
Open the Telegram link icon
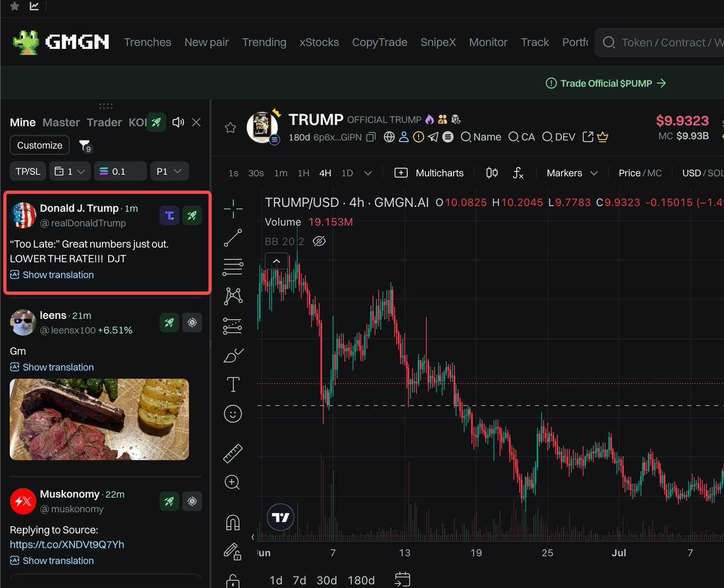433,137
